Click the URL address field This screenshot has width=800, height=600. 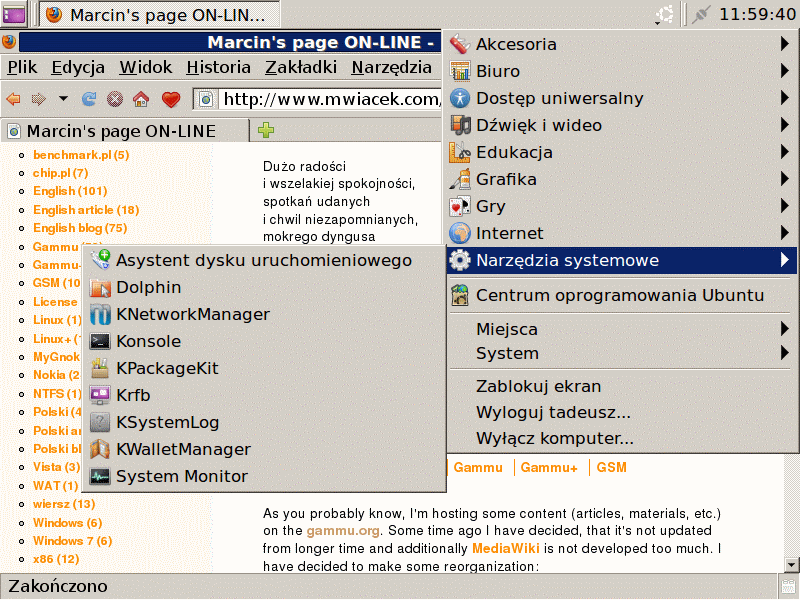[330, 99]
